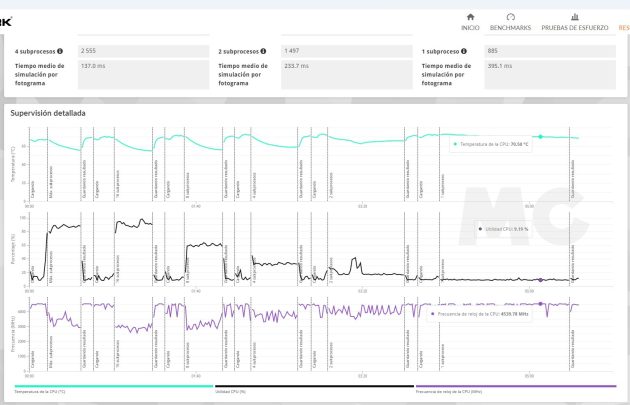
Task: Click info icon next to 1 subproceso
Action: pos(466,50)
